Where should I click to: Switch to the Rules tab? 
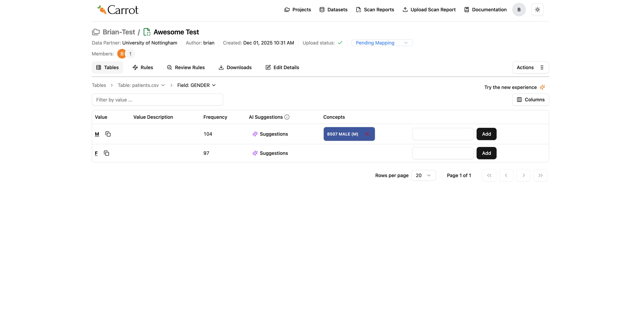142,67
